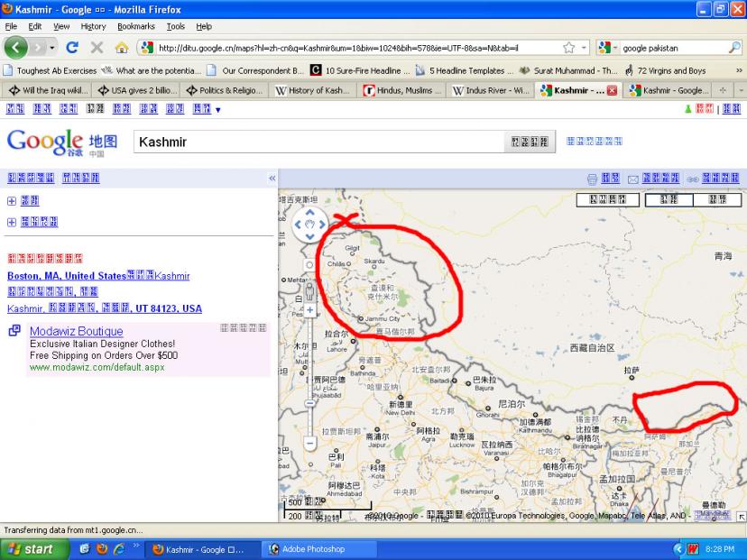Click the New Delhi label on the map

(x=400, y=413)
